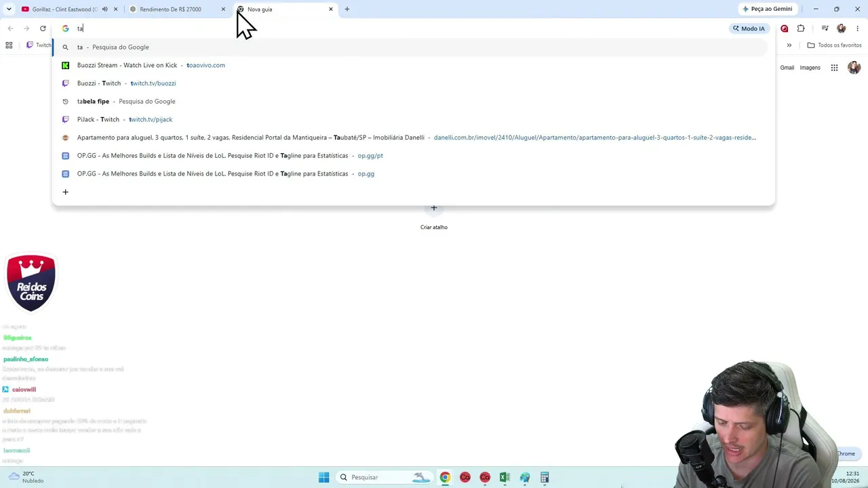Open the apps grid in bookmarks bar
The image size is (868, 488).
9,45
